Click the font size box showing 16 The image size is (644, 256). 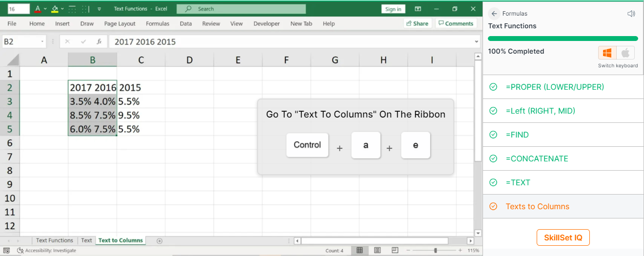pyautogui.click(x=19, y=9)
